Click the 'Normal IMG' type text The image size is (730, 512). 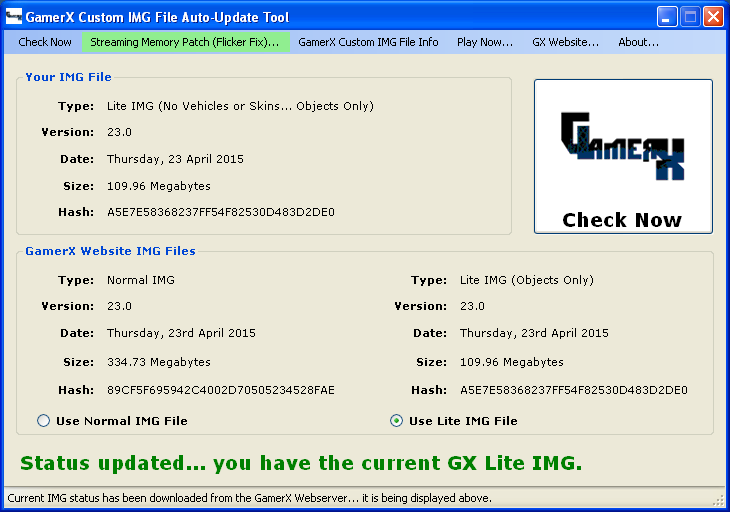point(141,280)
